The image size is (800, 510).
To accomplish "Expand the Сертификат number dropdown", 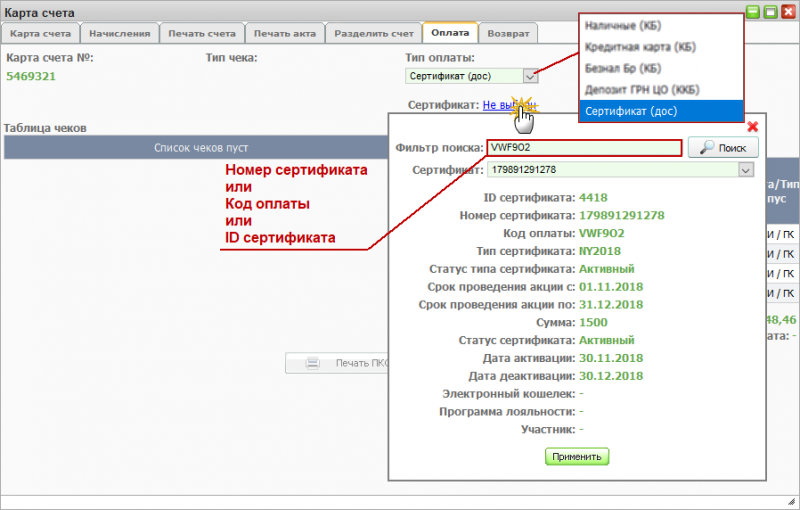I will pyautogui.click(x=746, y=170).
